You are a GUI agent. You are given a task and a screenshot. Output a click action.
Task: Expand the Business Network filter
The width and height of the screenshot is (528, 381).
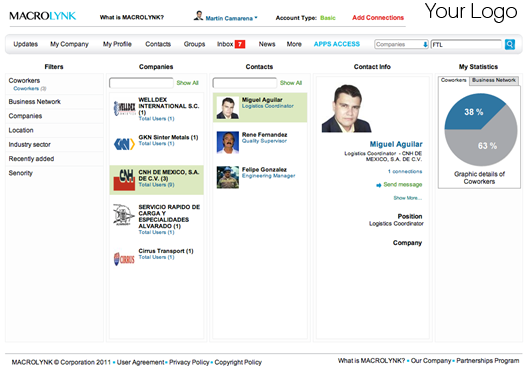(35, 102)
